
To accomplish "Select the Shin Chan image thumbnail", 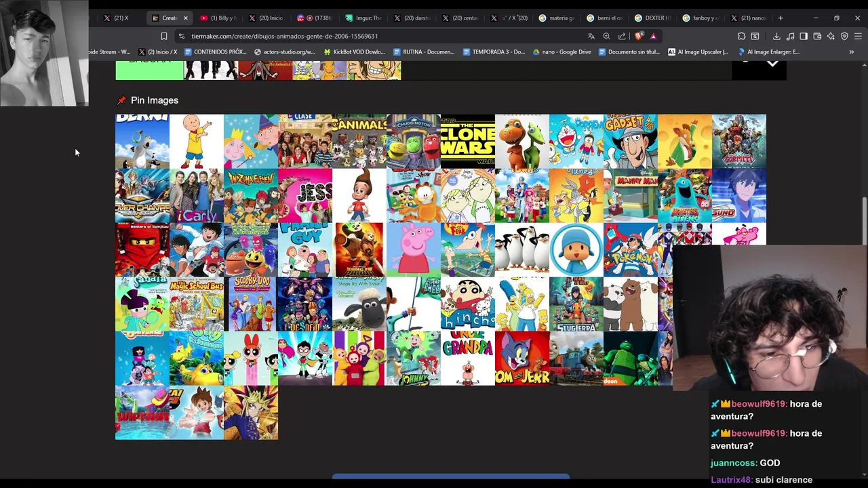I will click(x=468, y=304).
